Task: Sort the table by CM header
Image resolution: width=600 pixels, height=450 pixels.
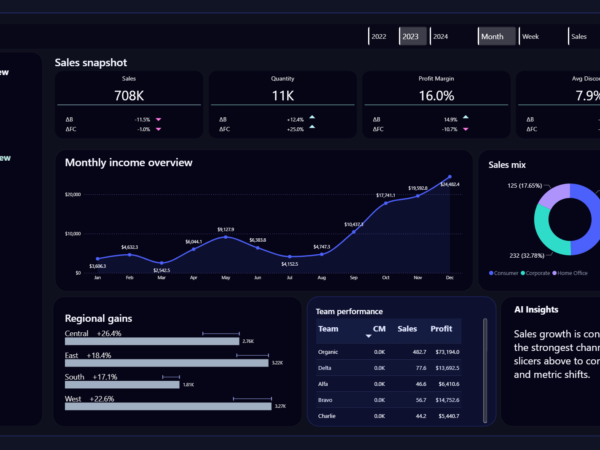Action: click(379, 329)
